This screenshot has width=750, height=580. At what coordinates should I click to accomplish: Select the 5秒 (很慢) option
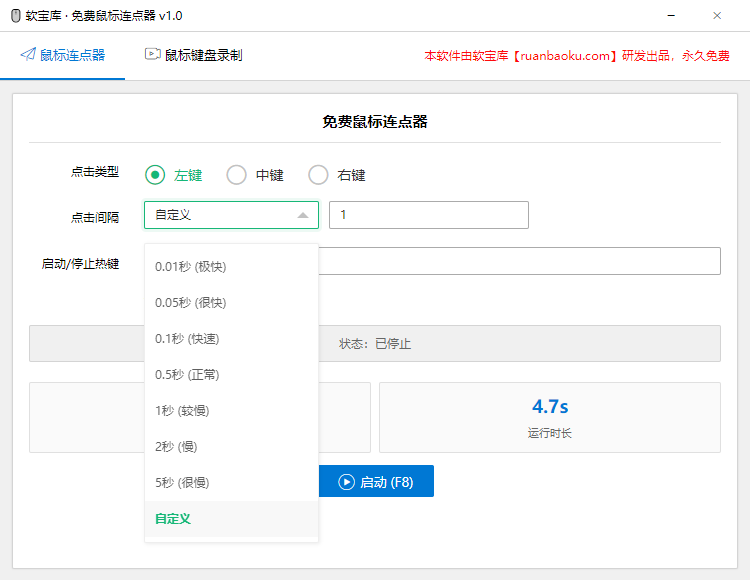tap(232, 483)
